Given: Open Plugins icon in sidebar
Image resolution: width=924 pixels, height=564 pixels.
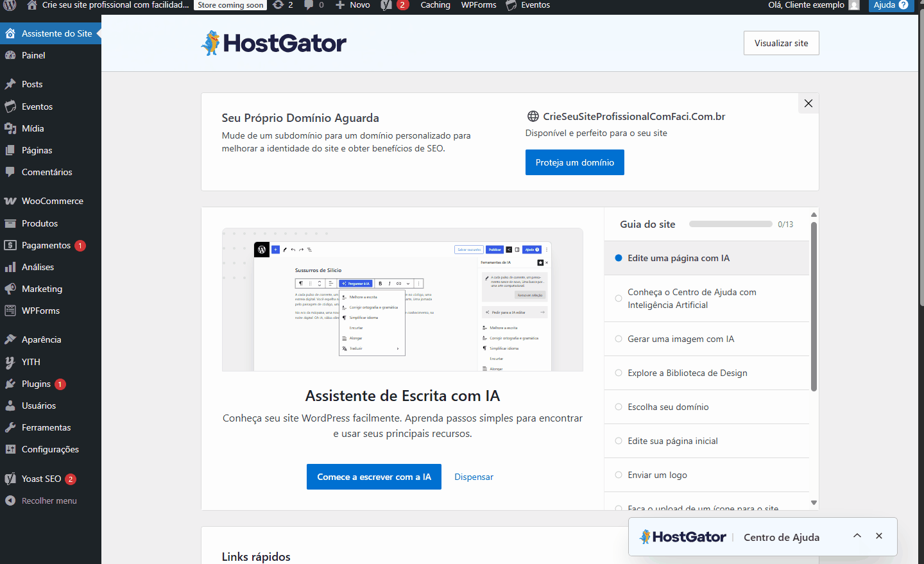Looking at the screenshot, I should pos(10,384).
